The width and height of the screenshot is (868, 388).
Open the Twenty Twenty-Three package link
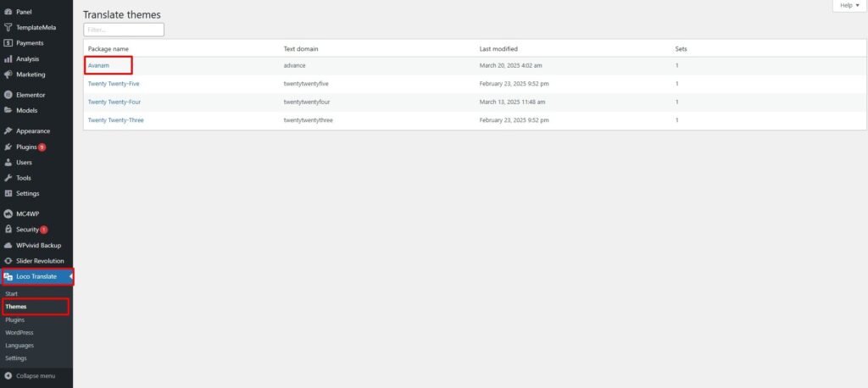tap(115, 119)
